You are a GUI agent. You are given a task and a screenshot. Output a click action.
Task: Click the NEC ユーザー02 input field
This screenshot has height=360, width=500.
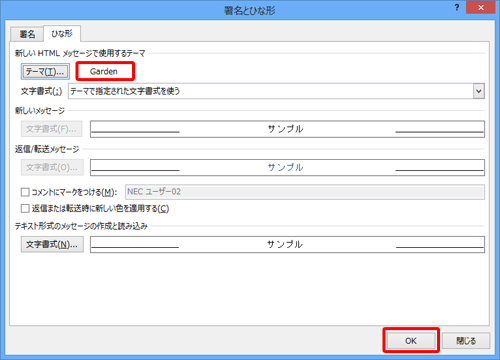(x=305, y=192)
